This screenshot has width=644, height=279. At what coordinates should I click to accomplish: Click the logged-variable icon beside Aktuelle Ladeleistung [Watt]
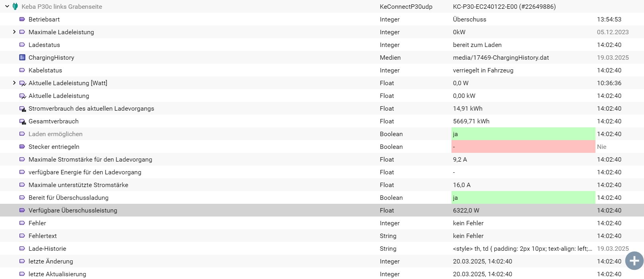click(23, 83)
